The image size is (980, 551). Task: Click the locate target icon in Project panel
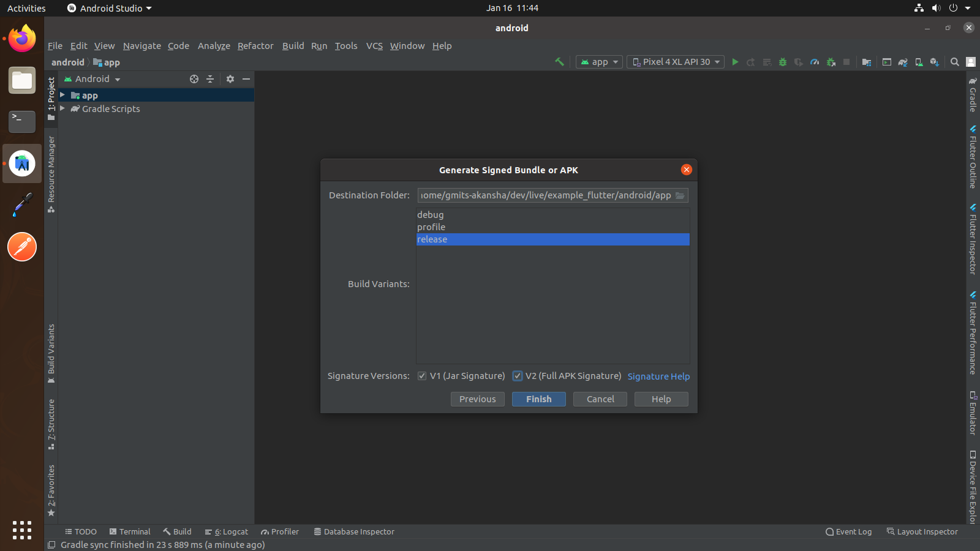[x=194, y=79]
